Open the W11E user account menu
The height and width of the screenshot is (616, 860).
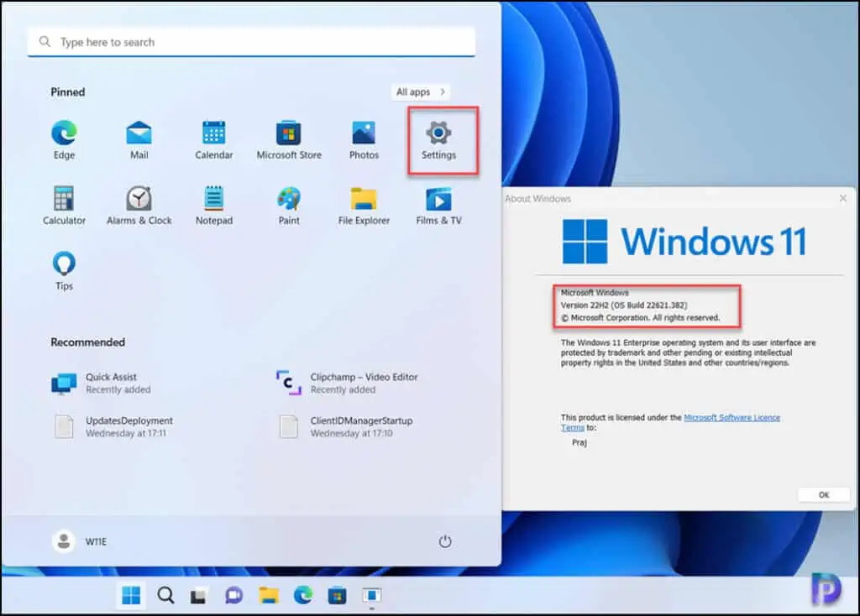pos(80,541)
